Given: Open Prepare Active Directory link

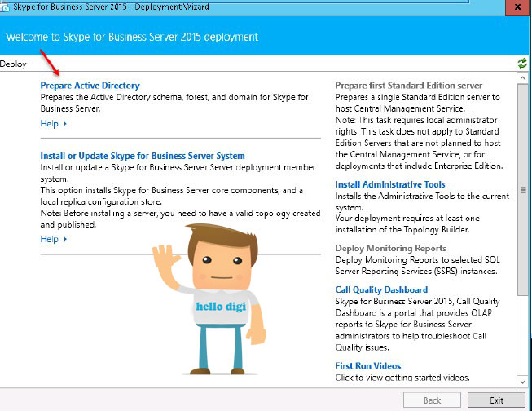Looking at the screenshot, I should [90, 86].
